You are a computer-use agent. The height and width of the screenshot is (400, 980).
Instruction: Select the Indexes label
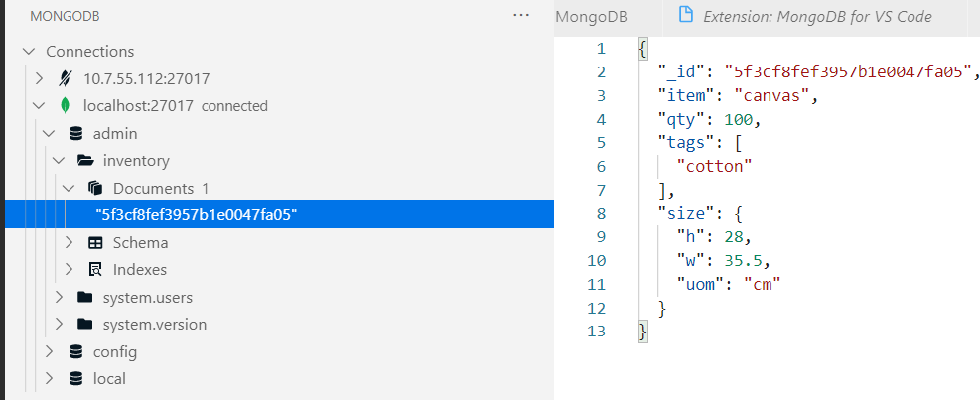tap(140, 270)
